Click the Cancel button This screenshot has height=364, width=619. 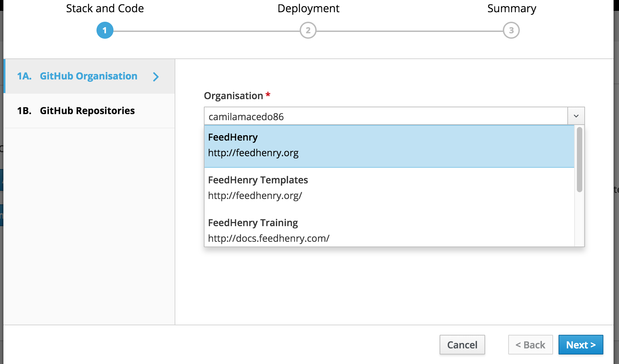pyautogui.click(x=462, y=345)
